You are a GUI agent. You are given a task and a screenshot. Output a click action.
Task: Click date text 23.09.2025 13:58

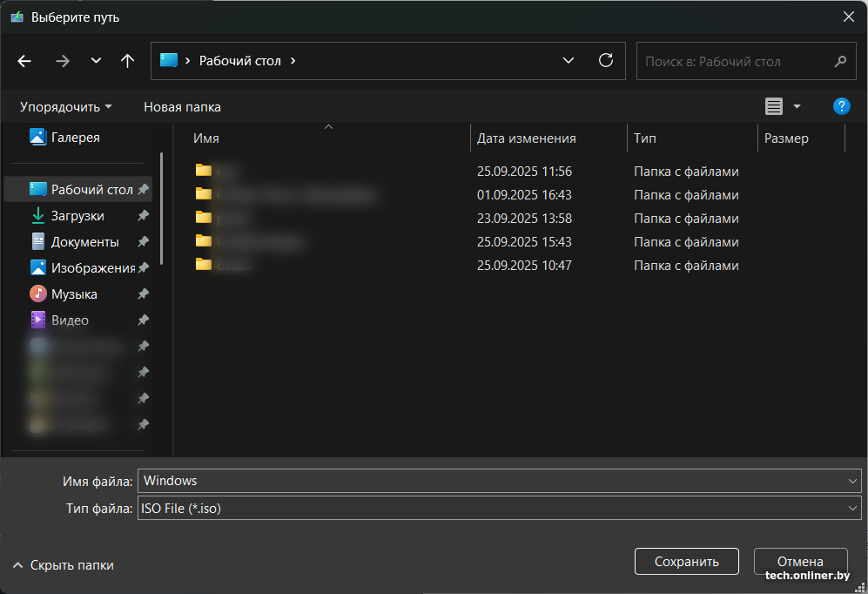[x=524, y=218]
